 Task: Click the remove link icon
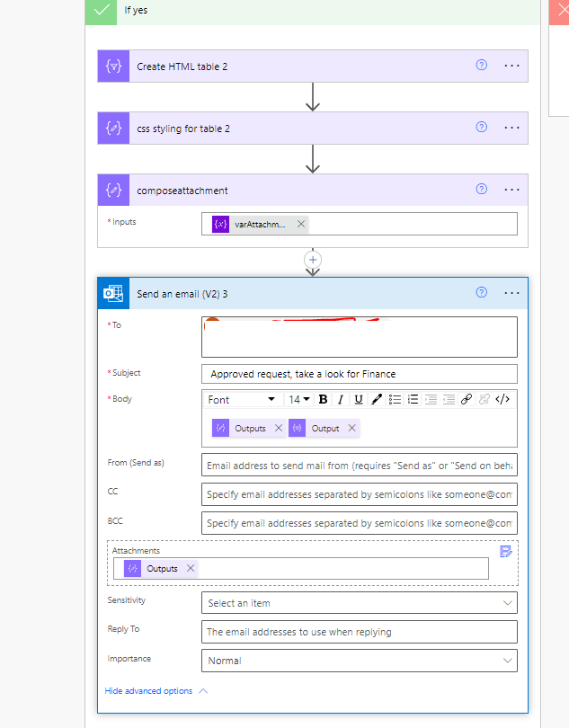pyautogui.click(x=485, y=399)
